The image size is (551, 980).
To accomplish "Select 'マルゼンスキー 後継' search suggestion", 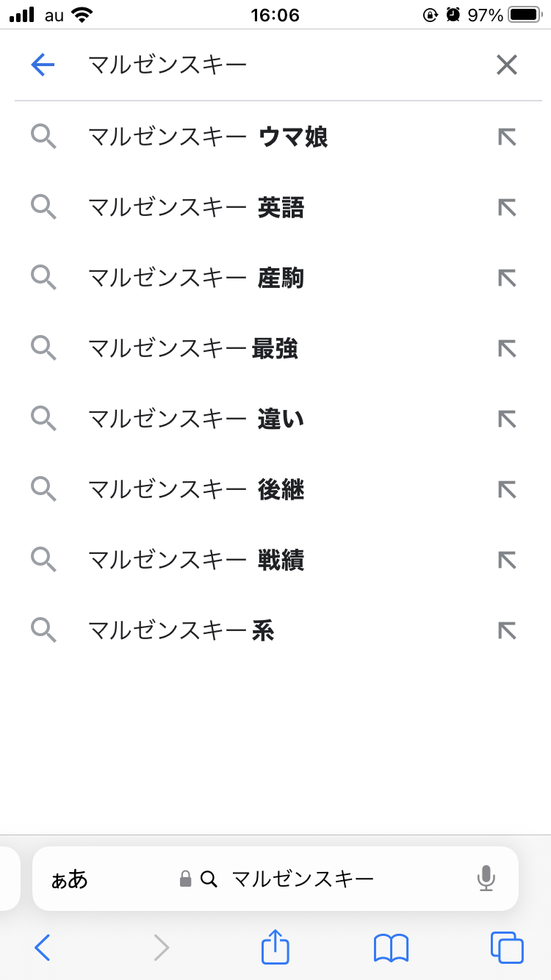I will 196,490.
